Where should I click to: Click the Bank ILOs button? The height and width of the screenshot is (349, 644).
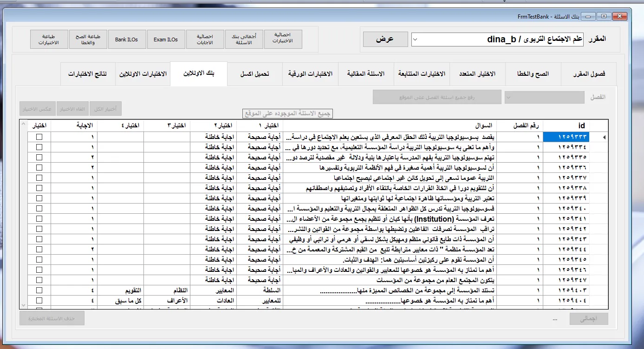coord(127,40)
